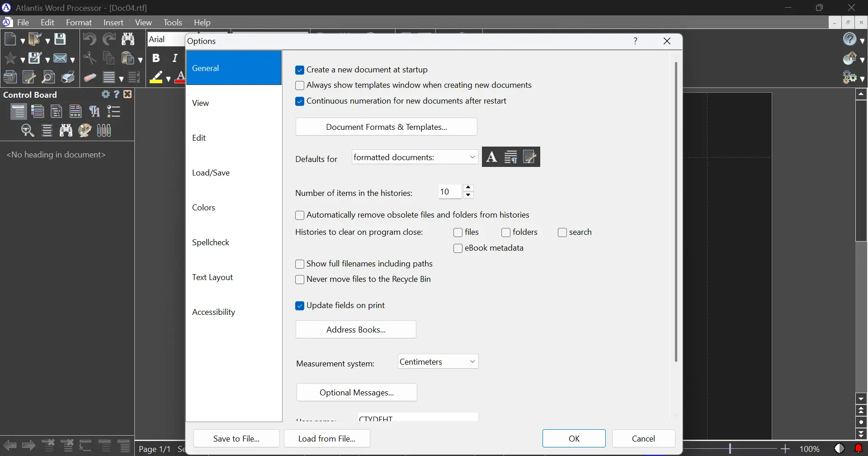868x456 pixels.
Task: Expand the Help question-mark dropdown at top right
Action: point(863,41)
